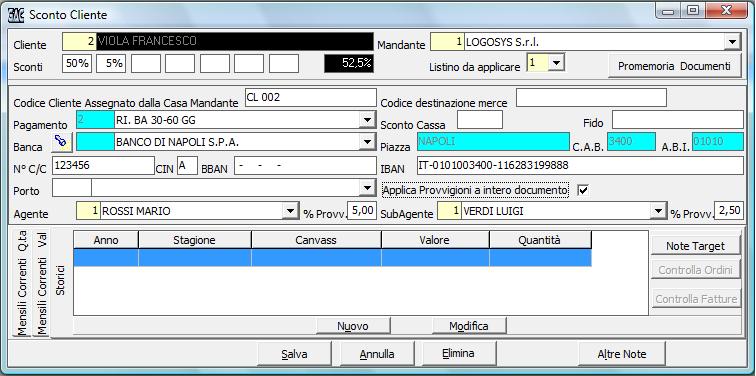This screenshot has width=756, height=376.
Task: Focus the Codice destinazione merce field
Action: 591,97
